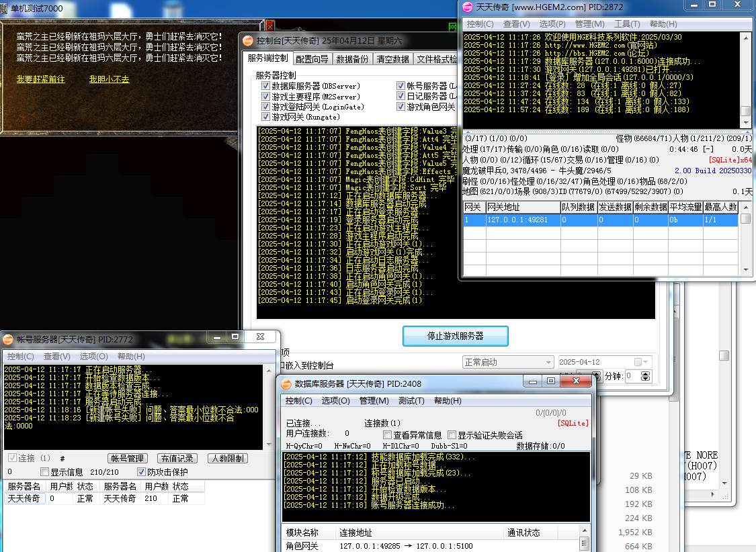Image resolution: width=756 pixels, height=552 pixels.
Task: Toggle the 防攻击保护 checkbox
Action: tap(141, 471)
